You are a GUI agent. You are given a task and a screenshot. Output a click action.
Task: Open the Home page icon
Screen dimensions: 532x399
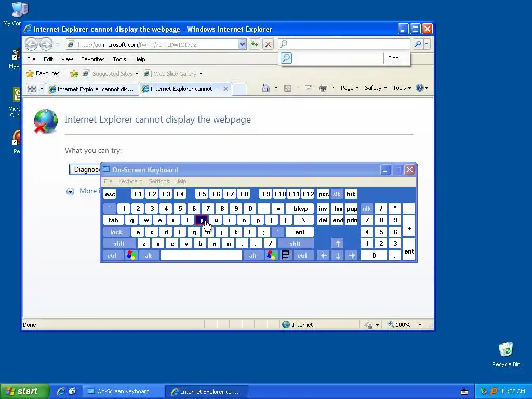point(265,88)
